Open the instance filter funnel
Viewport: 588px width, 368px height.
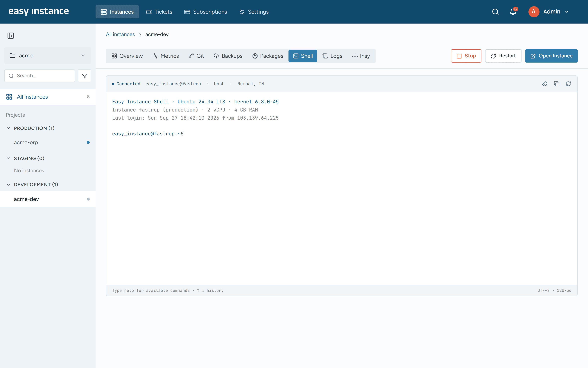pos(85,76)
